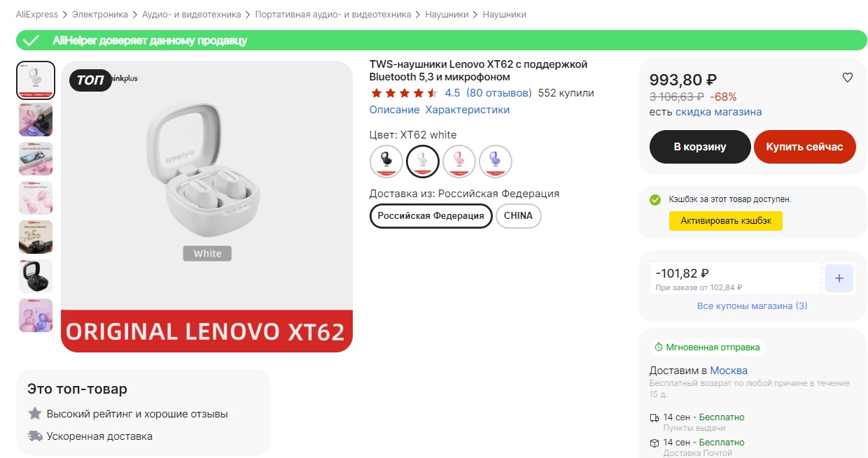Add item to favorites with heart icon

click(847, 78)
